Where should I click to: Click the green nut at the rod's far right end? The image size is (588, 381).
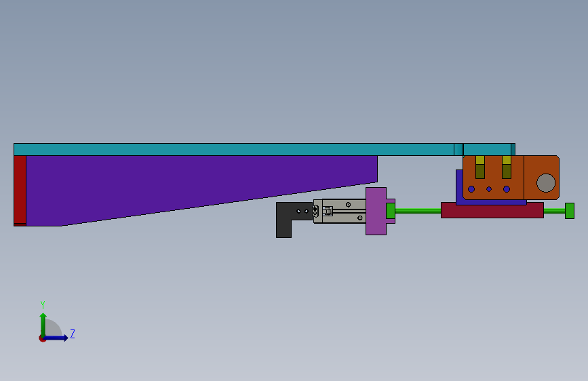(x=570, y=211)
